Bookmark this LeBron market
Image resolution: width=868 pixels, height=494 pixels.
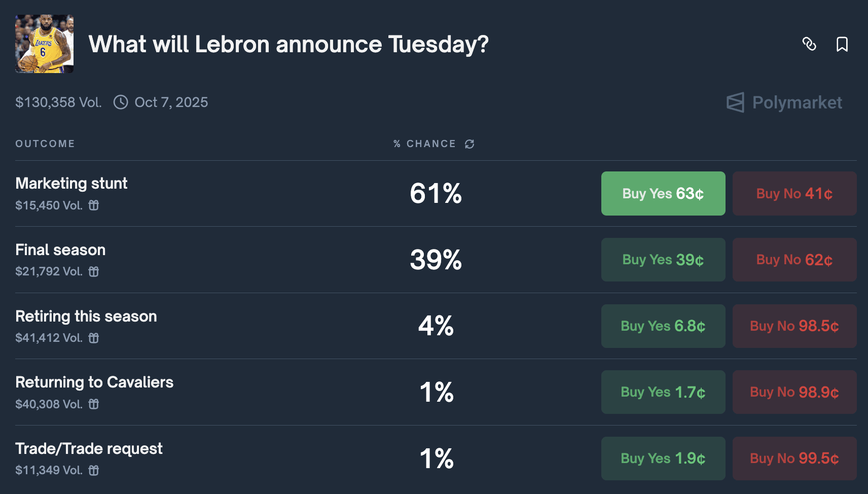pos(842,44)
